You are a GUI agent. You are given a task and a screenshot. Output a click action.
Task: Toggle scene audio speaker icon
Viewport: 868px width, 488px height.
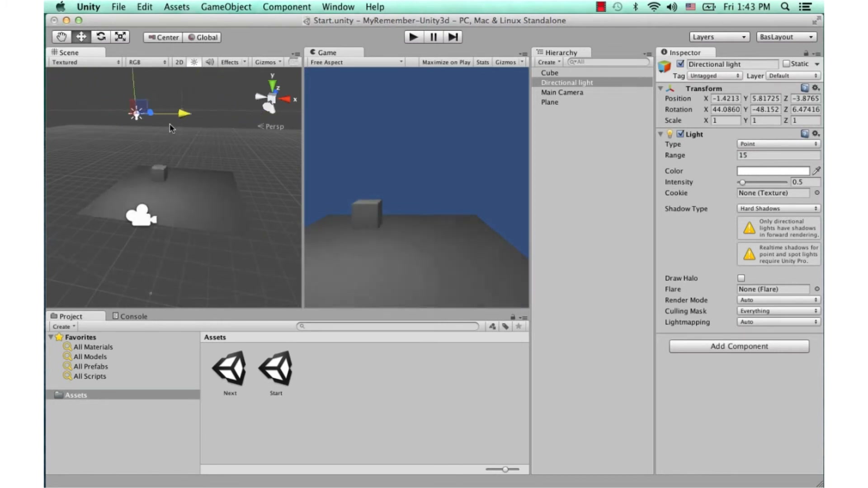click(x=209, y=62)
